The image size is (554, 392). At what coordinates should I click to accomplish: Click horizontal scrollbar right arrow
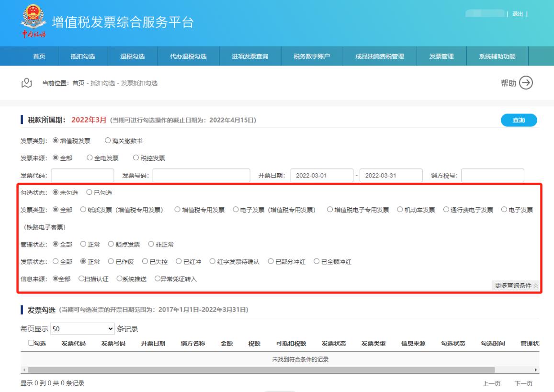[536, 370]
